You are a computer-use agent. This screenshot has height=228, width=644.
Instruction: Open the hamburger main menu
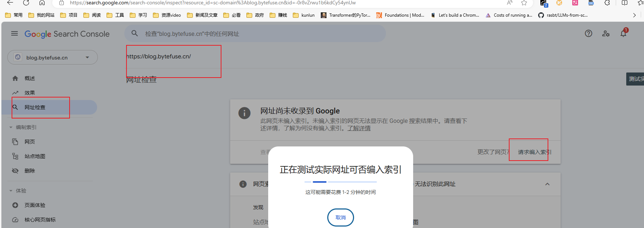tap(14, 34)
